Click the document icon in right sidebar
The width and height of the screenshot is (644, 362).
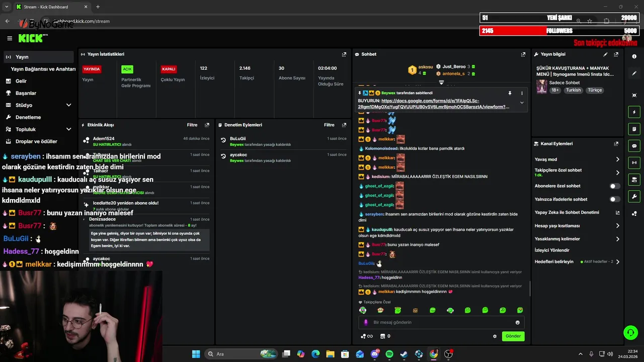point(634,129)
